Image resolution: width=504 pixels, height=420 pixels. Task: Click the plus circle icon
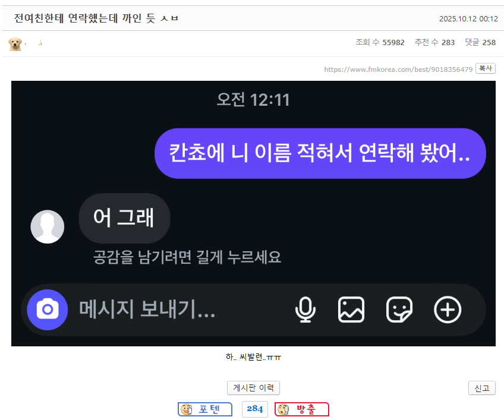click(x=448, y=310)
